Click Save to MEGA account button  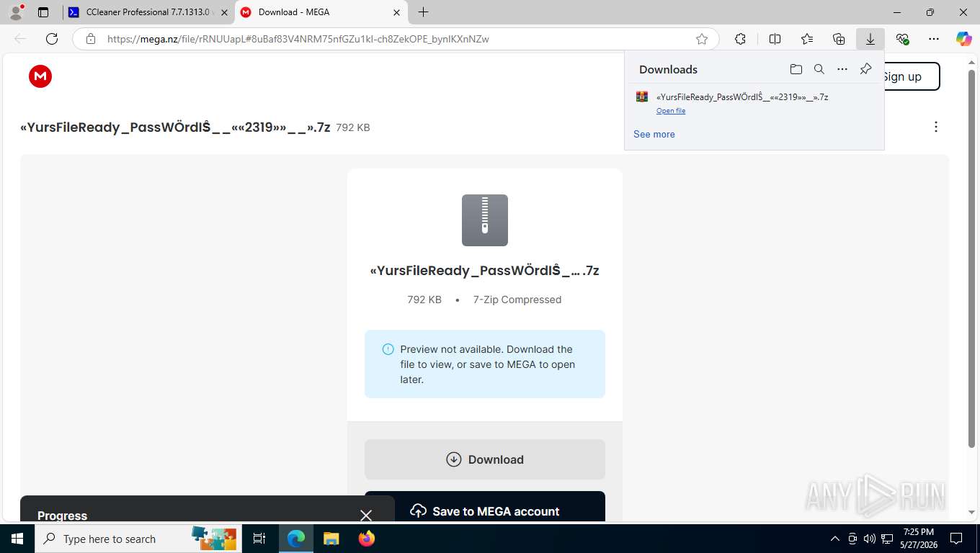[485, 508]
